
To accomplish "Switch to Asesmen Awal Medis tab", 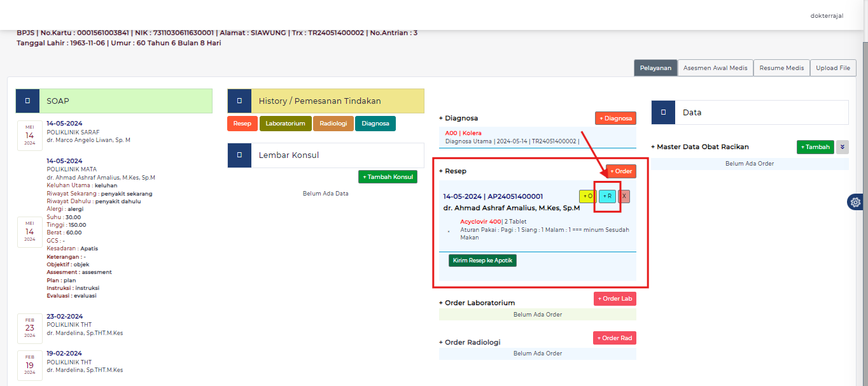I will point(715,68).
